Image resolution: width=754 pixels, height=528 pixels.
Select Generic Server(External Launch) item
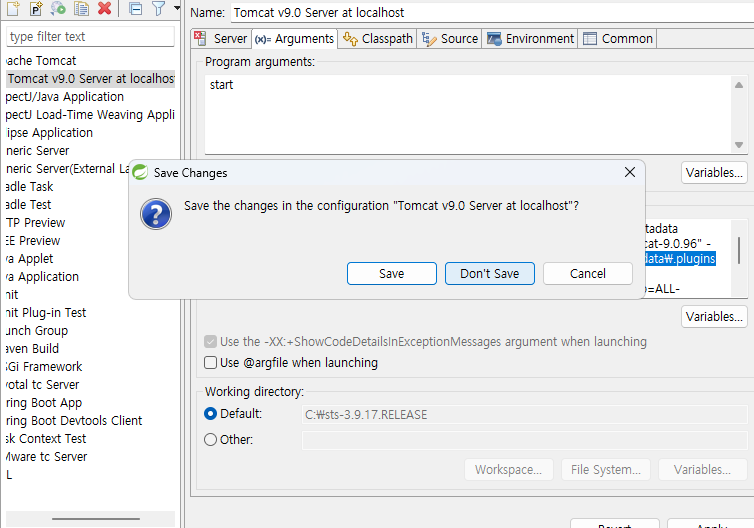[x=67, y=169]
